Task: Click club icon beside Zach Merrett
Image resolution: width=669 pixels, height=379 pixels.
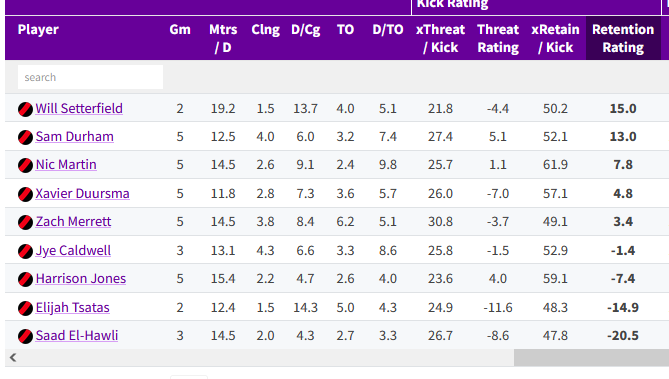Action: tap(25, 222)
